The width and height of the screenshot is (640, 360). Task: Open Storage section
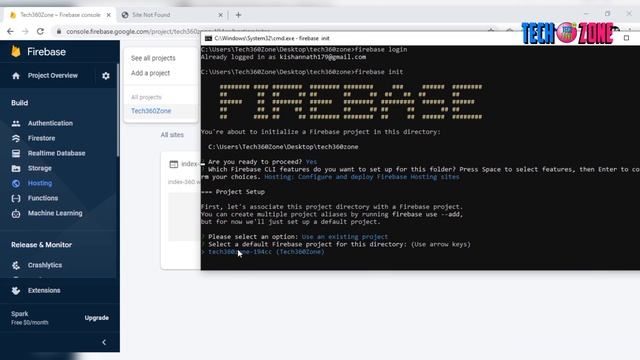pos(40,169)
